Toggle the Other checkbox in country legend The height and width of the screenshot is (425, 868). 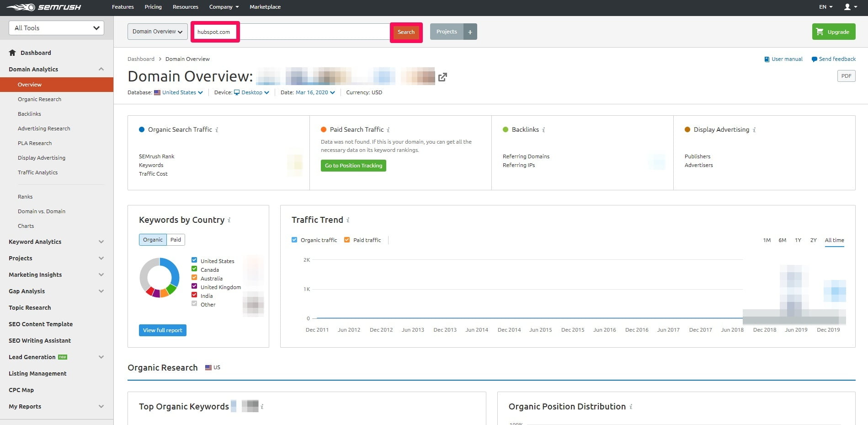pyautogui.click(x=194, y=303)
